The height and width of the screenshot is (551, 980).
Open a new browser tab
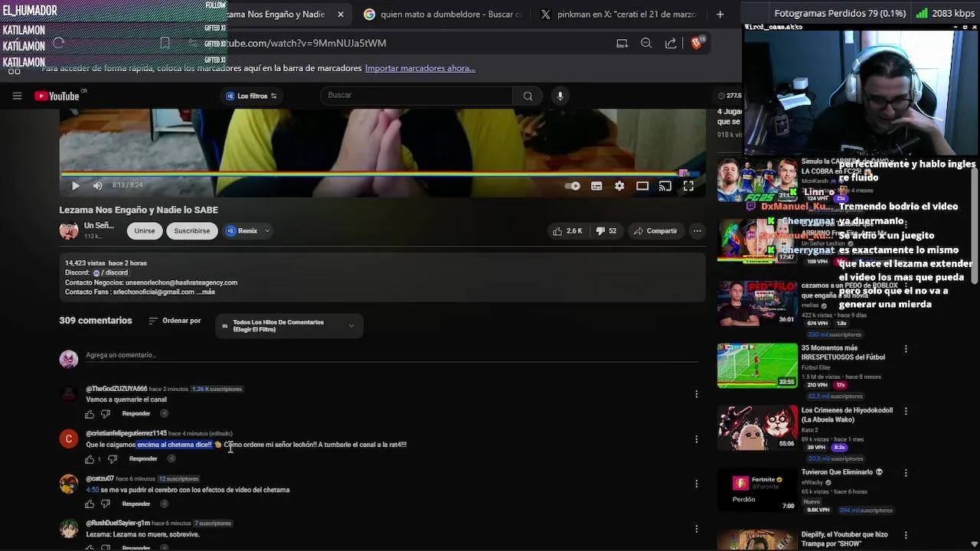coord(720,14)
